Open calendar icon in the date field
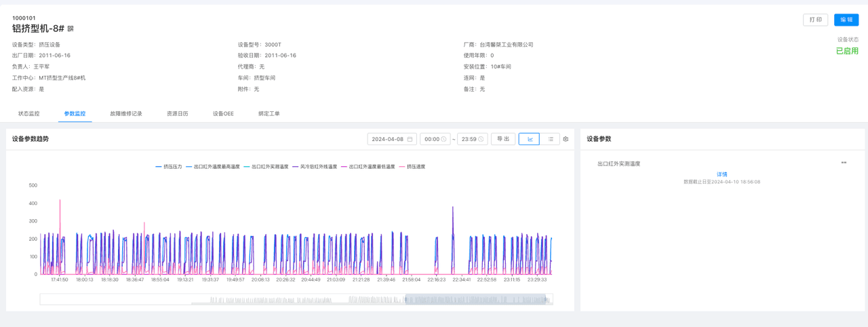 (410, 139)
